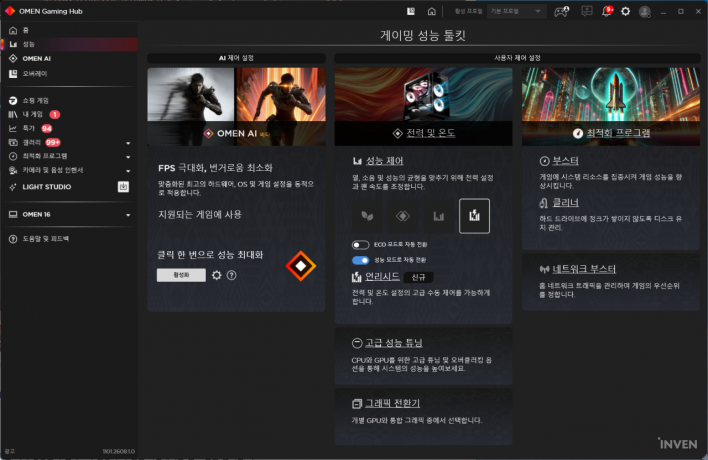The height and width of the screenshot is (460, 708).
Task: Open the active profile dropdown
Action: (x=516, y=11)
